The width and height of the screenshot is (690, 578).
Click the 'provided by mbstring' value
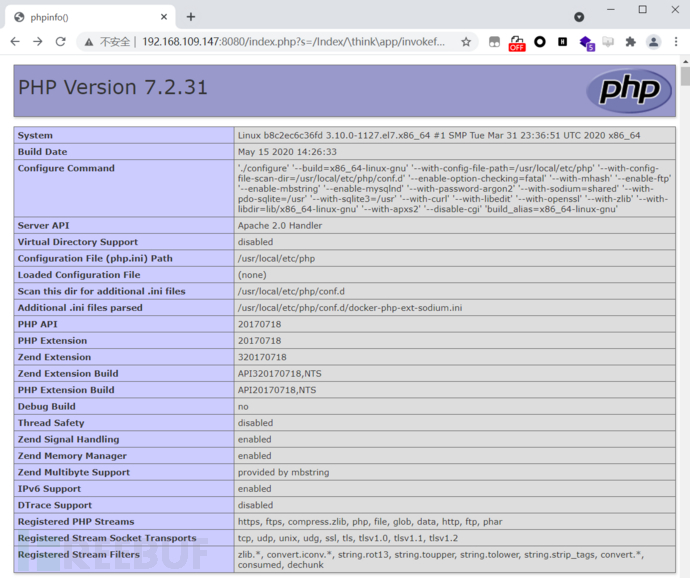point(283,472)
